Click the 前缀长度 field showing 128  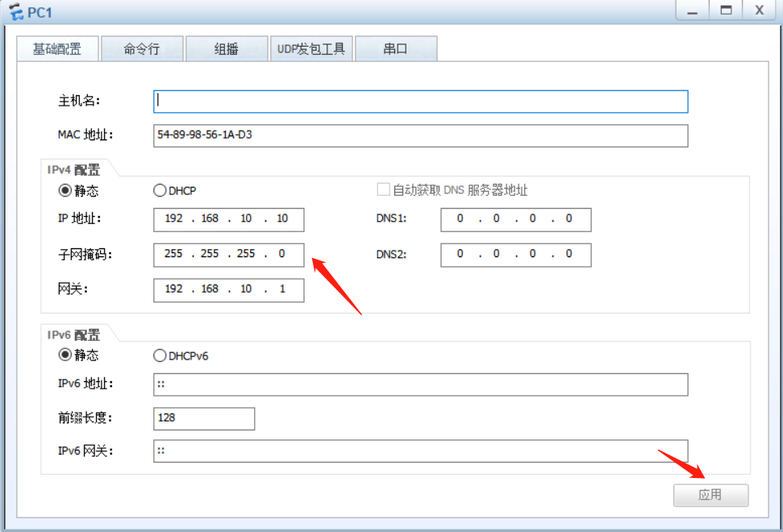204,418
